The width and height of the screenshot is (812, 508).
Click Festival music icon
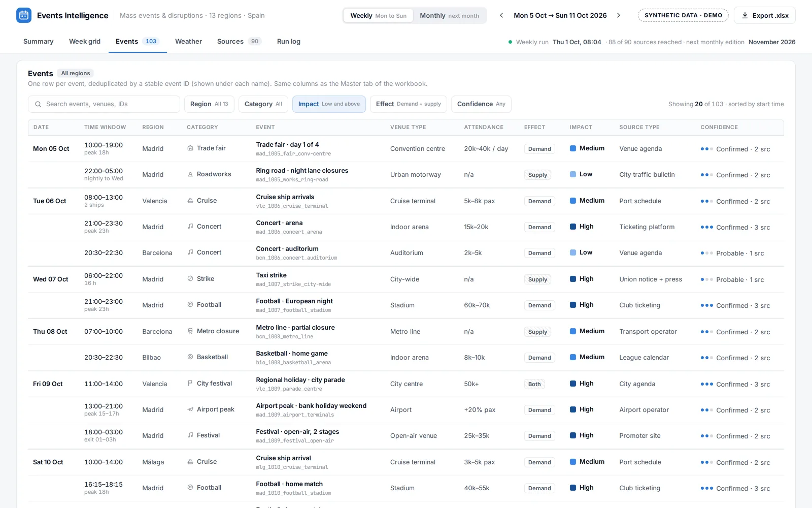190,435
